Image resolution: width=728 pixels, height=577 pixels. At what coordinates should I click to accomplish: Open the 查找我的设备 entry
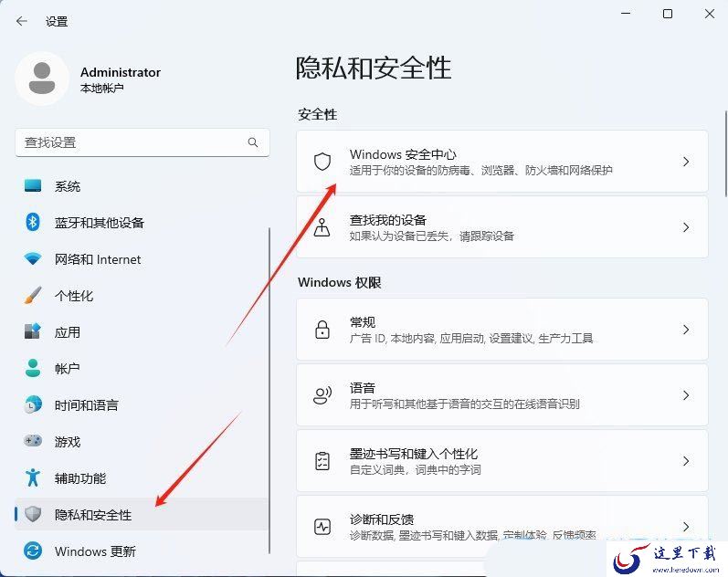501,227
